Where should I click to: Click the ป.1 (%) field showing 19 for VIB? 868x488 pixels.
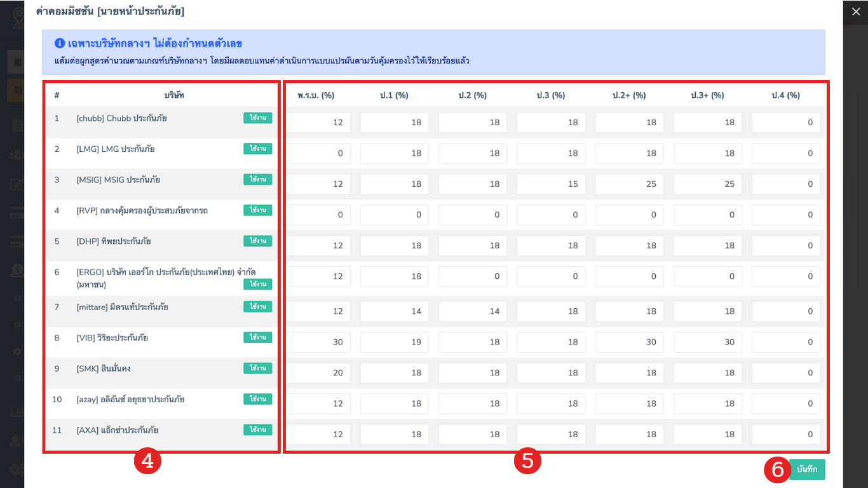(x=394, y=342)
